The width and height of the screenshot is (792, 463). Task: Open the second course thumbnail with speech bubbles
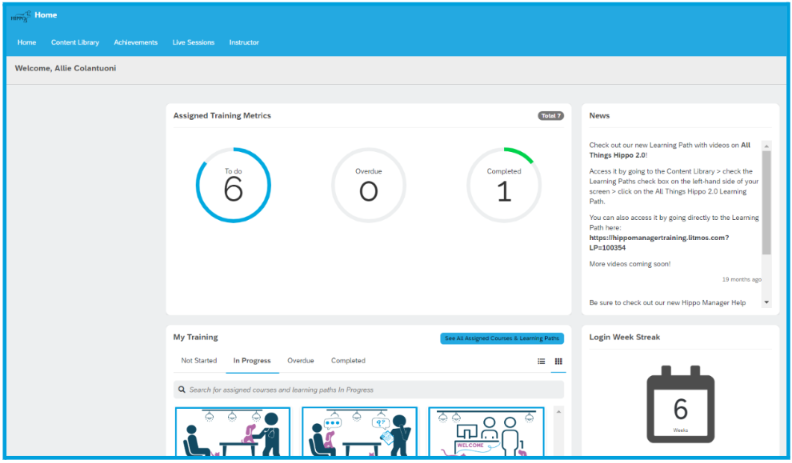[360, 432]
